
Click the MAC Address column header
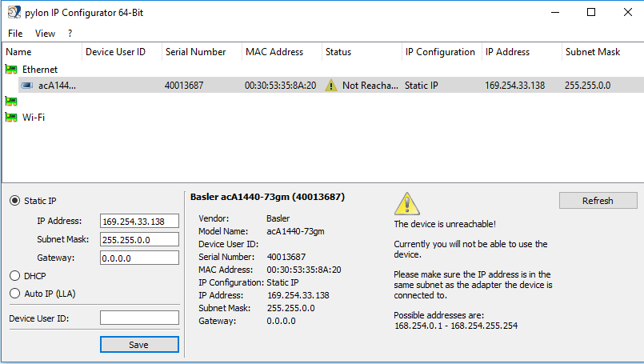click(282, 52)
